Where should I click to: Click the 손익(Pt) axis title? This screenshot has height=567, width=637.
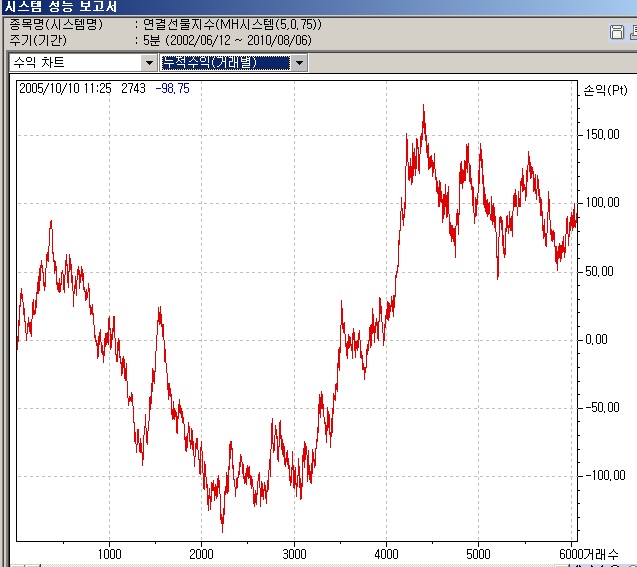[605, 90]
